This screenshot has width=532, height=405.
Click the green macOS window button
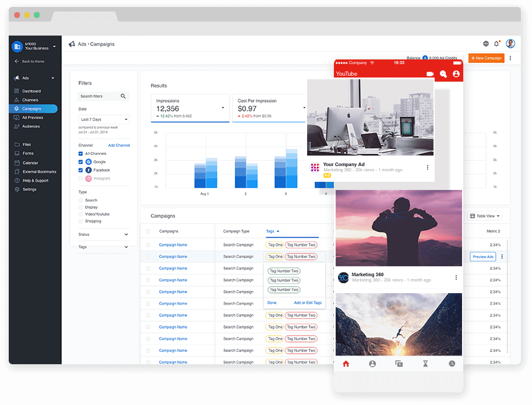coord(37,15)
